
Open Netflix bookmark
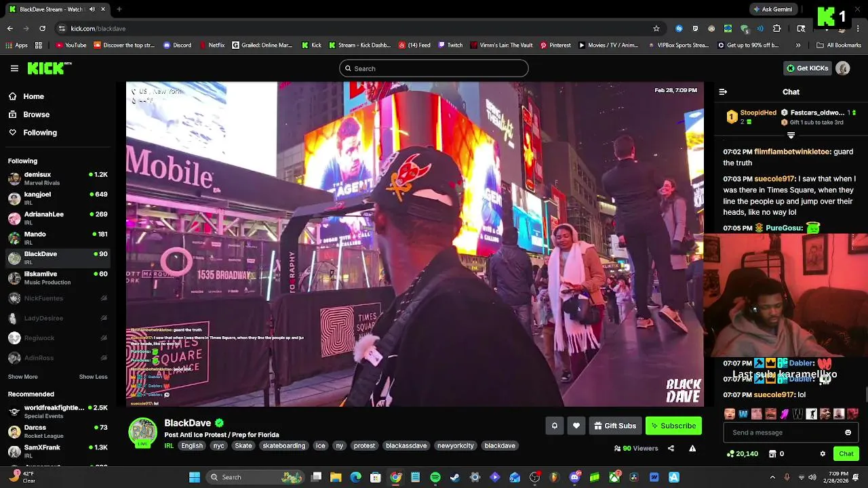tap(212, 45)
